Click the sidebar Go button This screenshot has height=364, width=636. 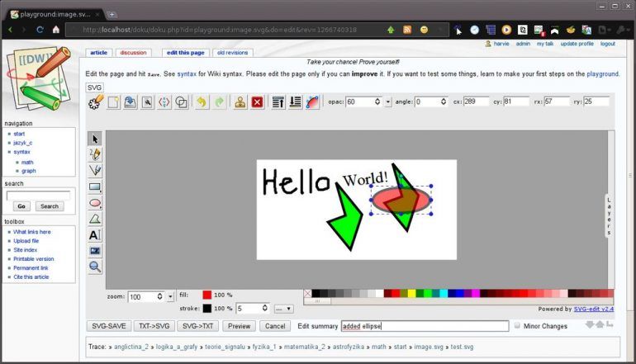[x=21, y=206]
